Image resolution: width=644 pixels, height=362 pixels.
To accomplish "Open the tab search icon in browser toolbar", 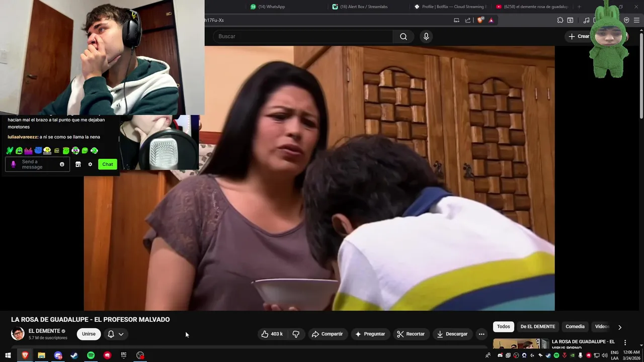I will point(570,20).
